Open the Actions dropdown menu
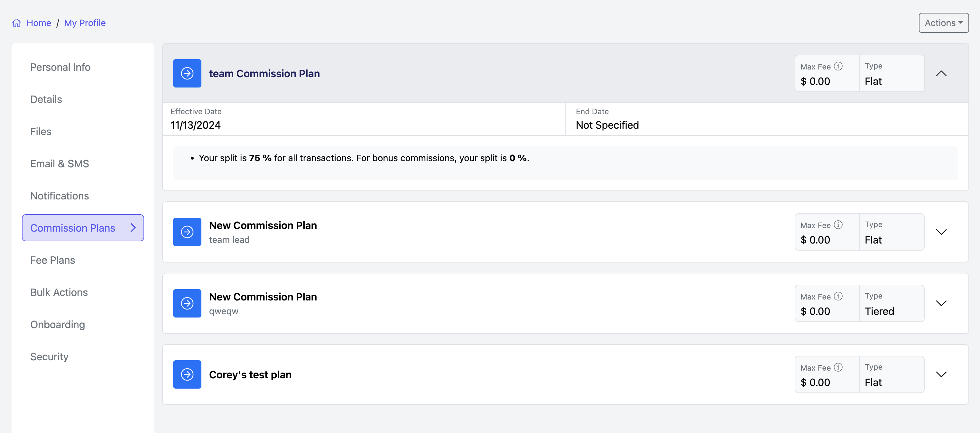980x433 pixels. tap(943, 23)
